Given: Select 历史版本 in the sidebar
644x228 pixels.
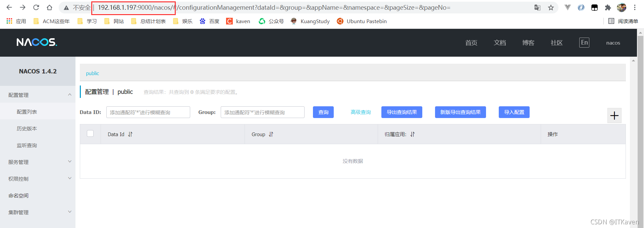Looking at the screenshot, I should (x=27, y=128).
